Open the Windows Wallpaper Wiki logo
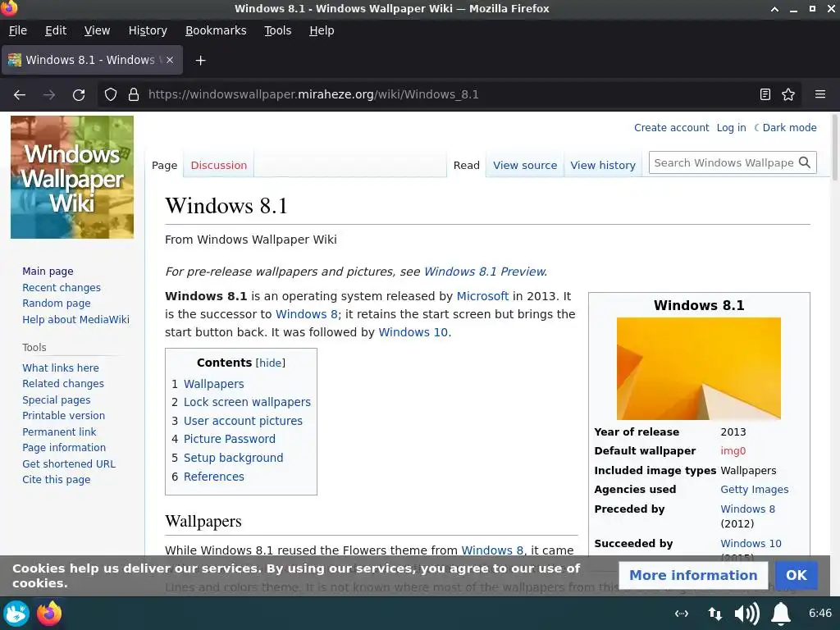This screenshot has width=840, height=630. coord(72,177)
